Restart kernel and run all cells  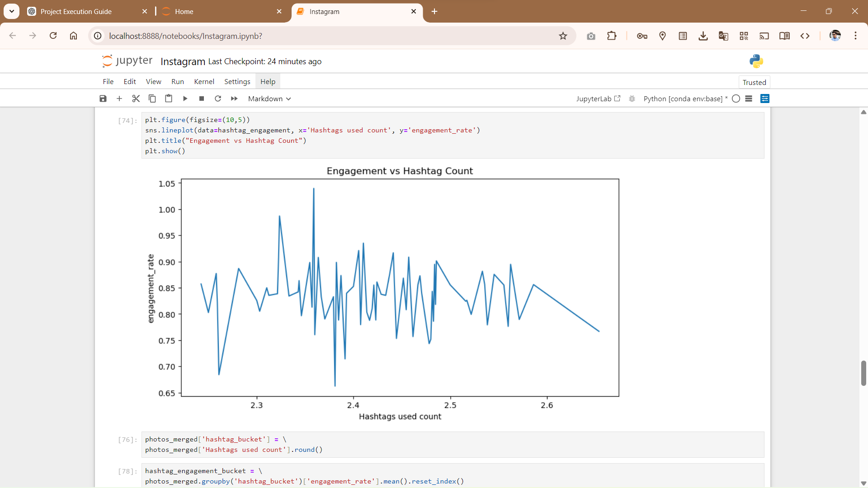(x=234, y=99)
